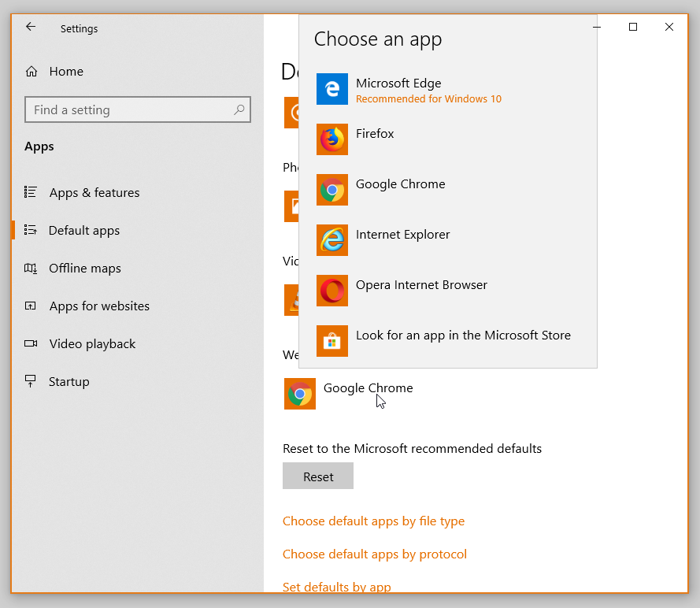Click the Internet Explorer icon

[x=332, y=240]
